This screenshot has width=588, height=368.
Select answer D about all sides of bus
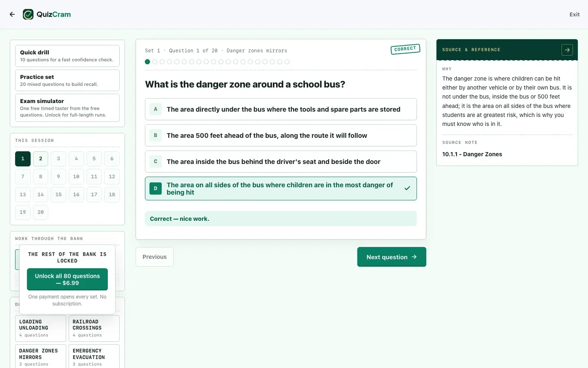(x=281, y=188)
